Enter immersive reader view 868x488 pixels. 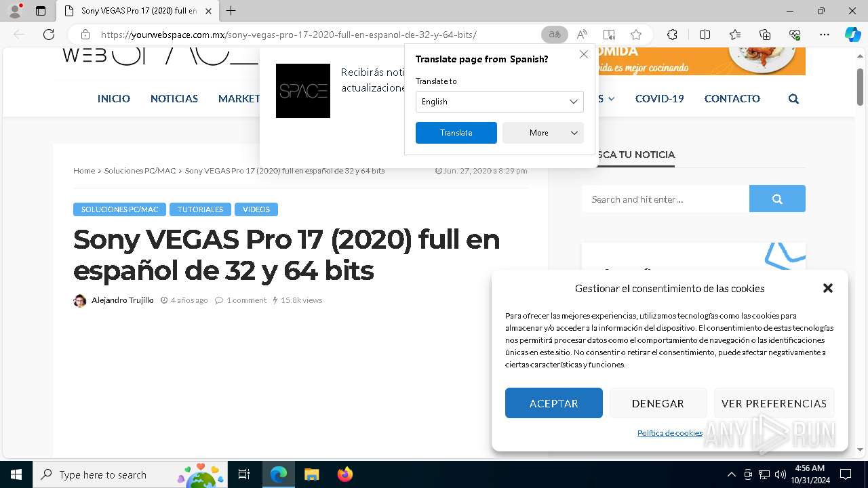(x=609, y=35)
